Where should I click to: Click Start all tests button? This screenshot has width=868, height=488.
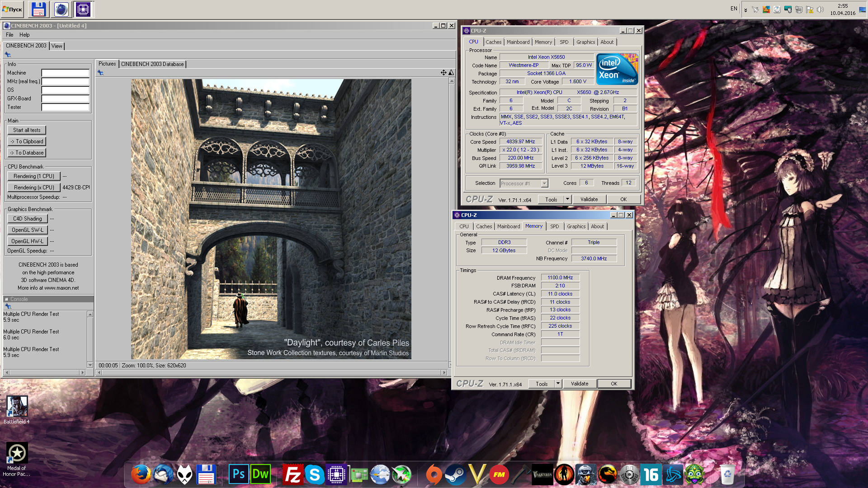coord(27,130)
